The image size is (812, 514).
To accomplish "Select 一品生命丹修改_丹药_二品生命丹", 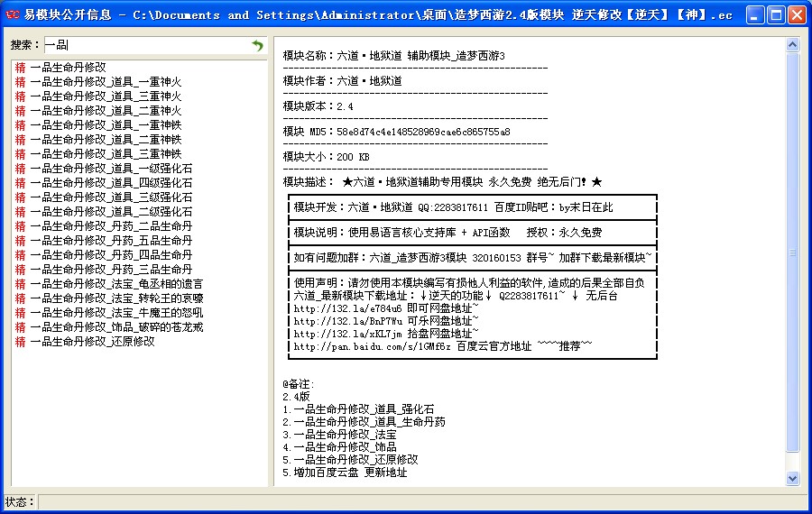I will click(111, 226).
